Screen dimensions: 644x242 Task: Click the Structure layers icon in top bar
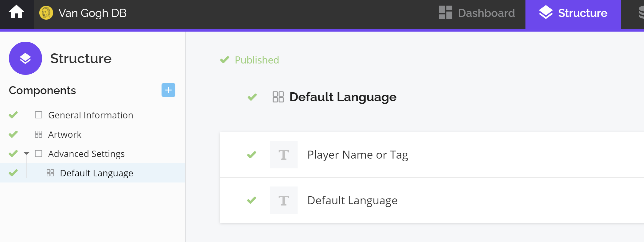(546, 13)
